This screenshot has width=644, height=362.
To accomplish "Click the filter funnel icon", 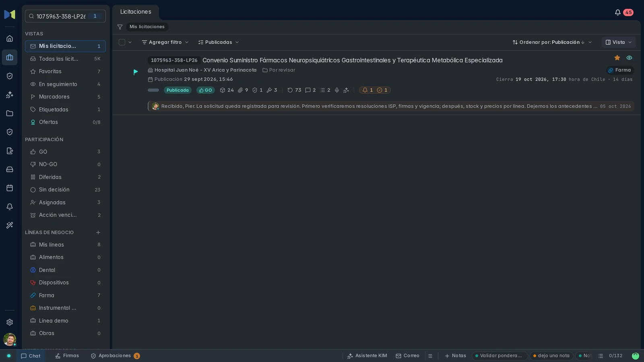I will (x=120, y=27).
